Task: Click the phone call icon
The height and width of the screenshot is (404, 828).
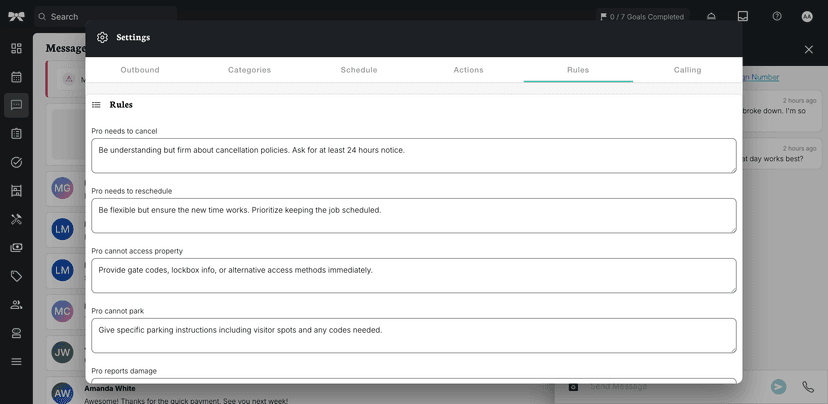Action: (x=808, y=387)
